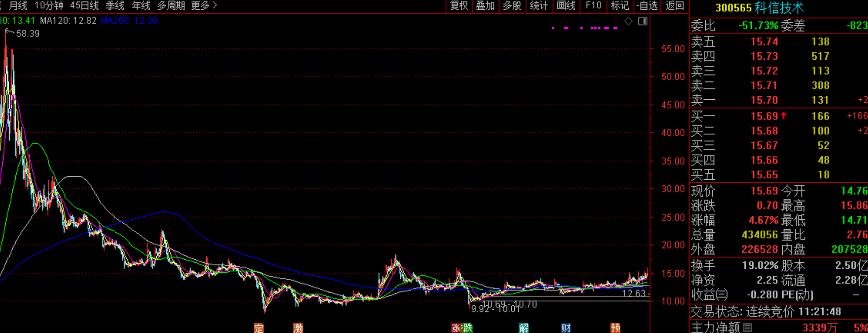868x333 pixels.
Task: Click the 标记 mark button
Action: [x=620, y=6]
